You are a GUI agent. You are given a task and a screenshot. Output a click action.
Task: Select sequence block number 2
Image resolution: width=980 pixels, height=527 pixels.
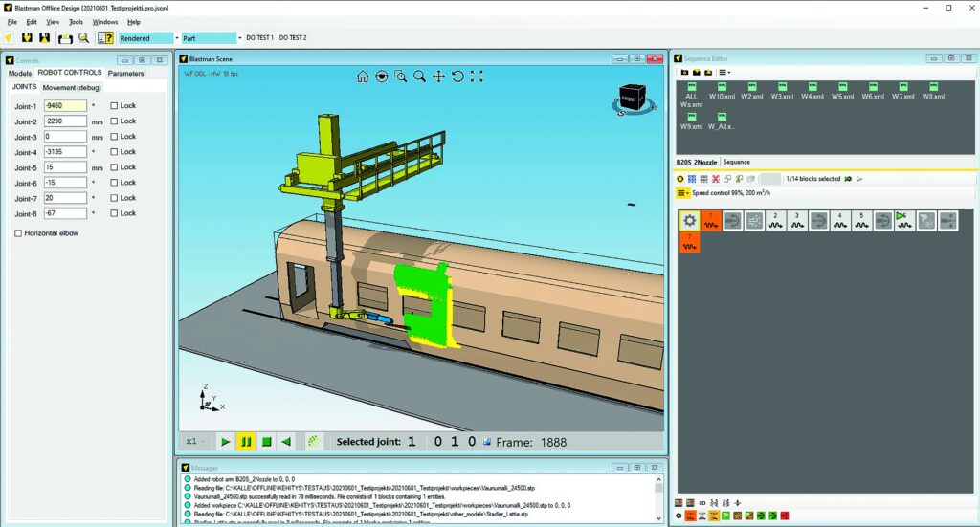tap(775, 220)
